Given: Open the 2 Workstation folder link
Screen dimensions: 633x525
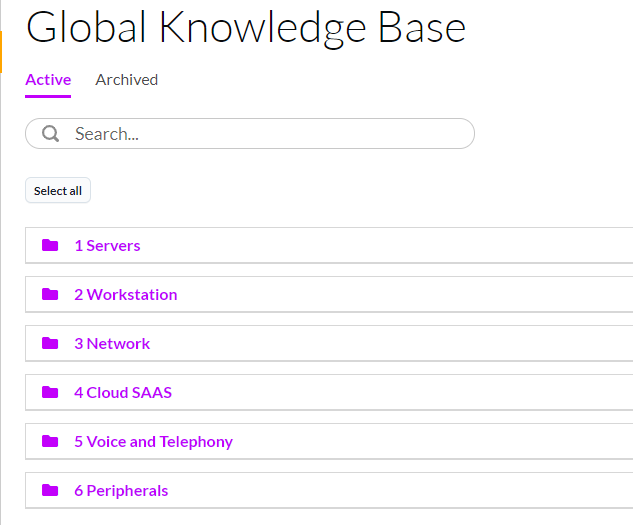Looking at the screenshot, I should click(126, 294).
